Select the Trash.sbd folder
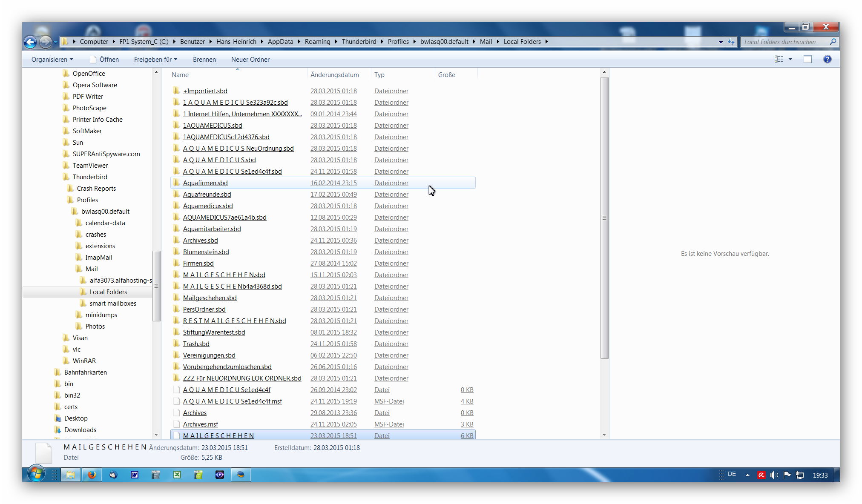The width and height of the screenshot is (862, 504). (196, 344)
